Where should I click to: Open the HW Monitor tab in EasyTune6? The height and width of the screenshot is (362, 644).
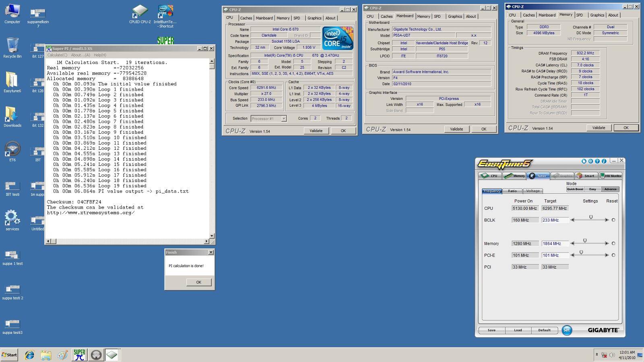pos(611,176)
